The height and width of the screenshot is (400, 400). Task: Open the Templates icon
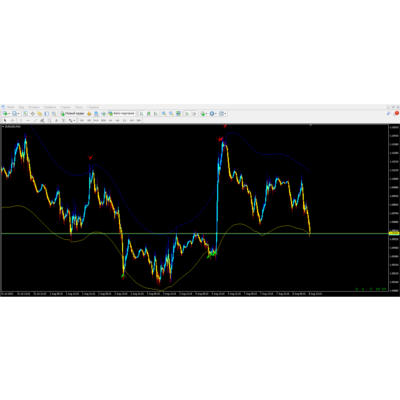221,113
